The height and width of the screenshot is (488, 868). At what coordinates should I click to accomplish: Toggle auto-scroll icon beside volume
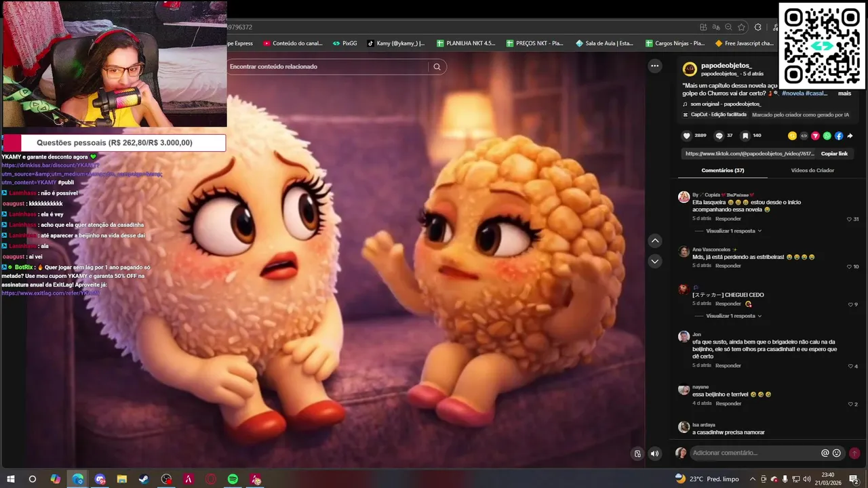[637, 453]
